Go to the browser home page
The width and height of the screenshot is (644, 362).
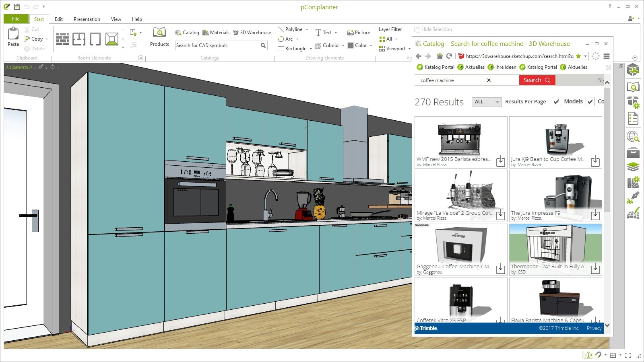click(440, 56)
